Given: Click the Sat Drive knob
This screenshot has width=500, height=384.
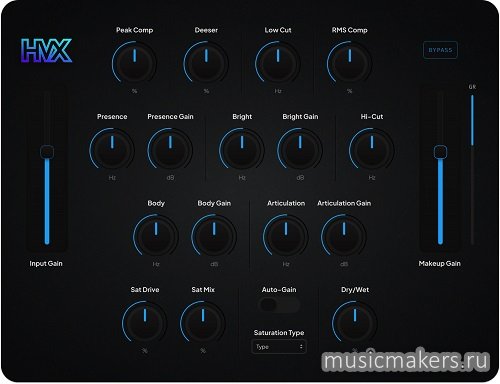Looking at the screenshot, I should (145, 322).
